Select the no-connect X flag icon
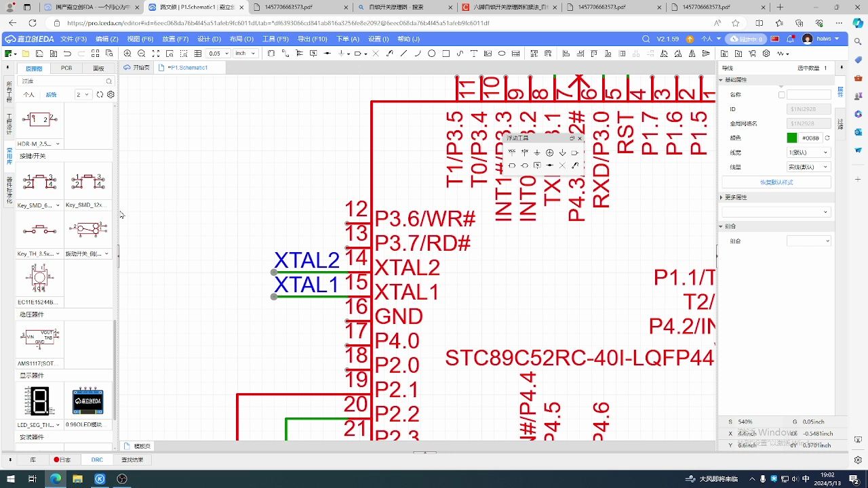Image resolution: width=868 pixels, height=488 pixels. tap(375, 53)
